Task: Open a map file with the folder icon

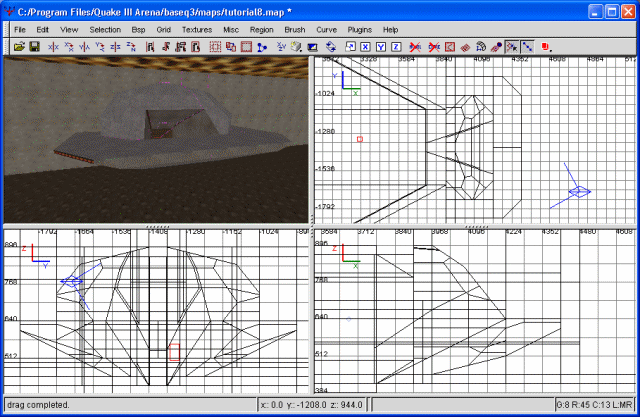Action: coord(19,47)
